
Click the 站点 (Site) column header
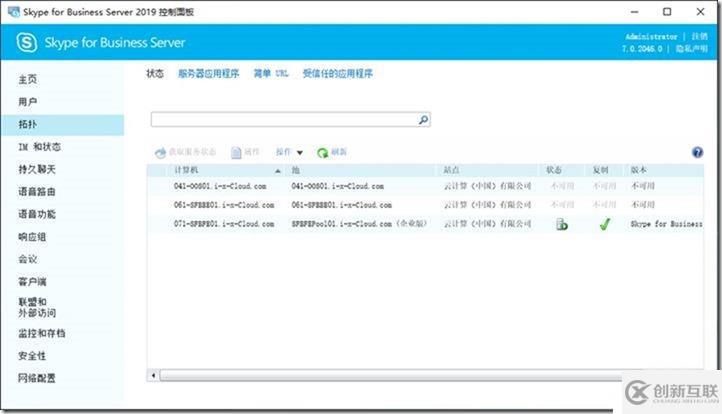(x=451, y=170)
